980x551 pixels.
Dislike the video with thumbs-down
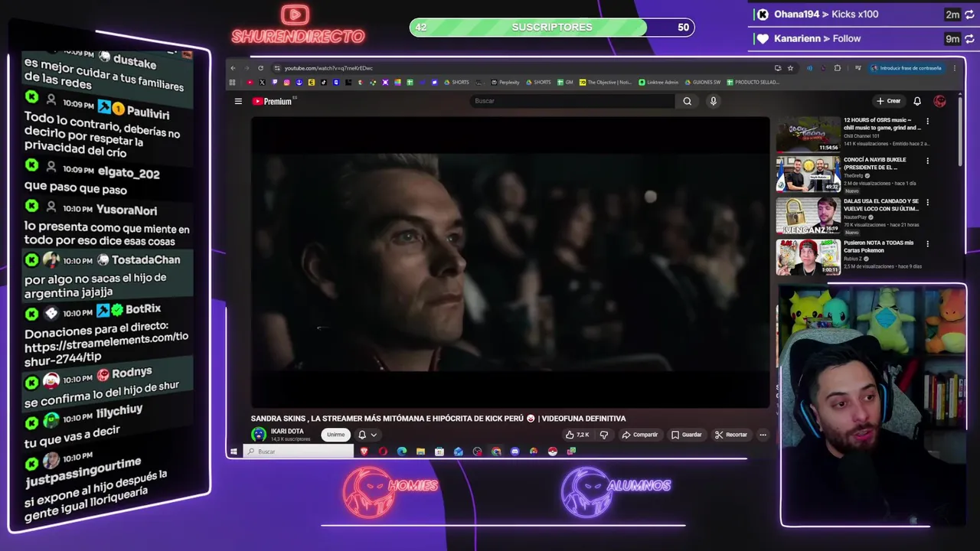coord(603,435)
